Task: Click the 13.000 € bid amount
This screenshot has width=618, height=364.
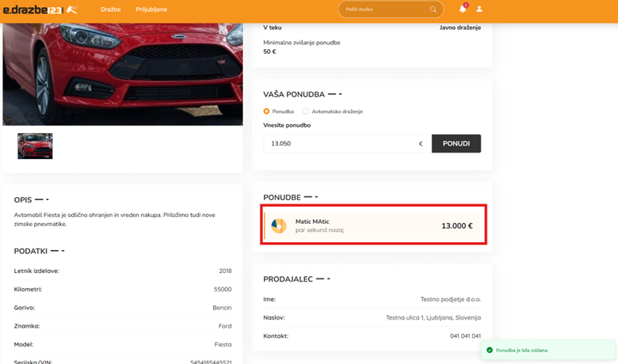Action: click(456, 226)
